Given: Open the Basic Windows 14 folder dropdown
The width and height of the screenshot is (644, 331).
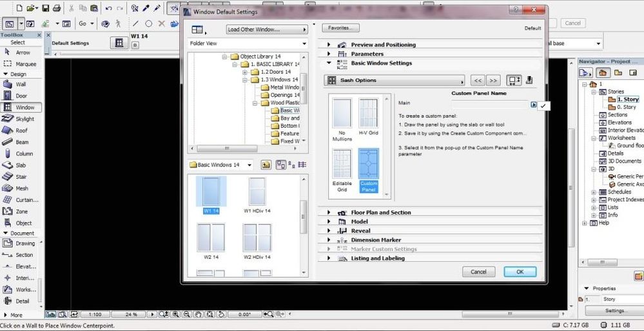Looking at the screenshot, I should [x=220, y=165].
